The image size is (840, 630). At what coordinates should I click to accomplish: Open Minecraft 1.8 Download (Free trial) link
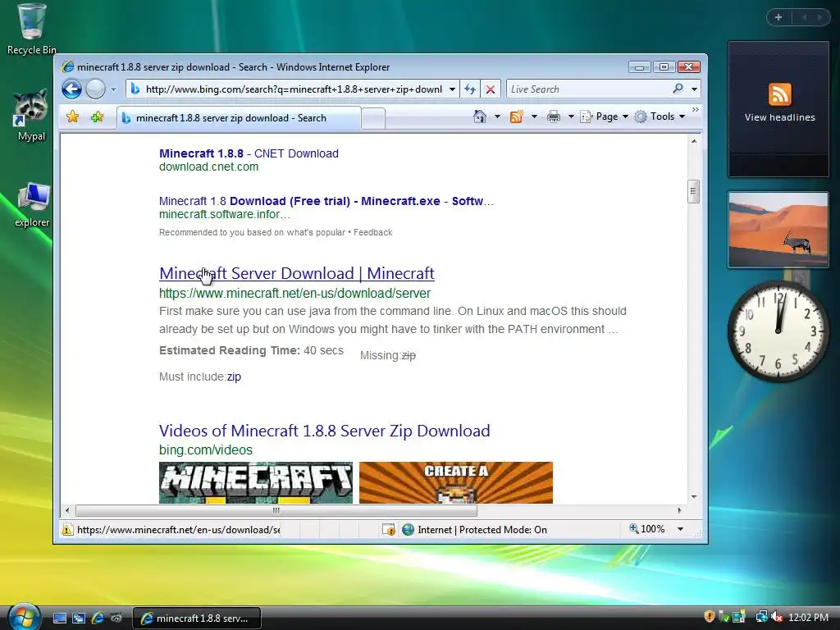[x=326, y=201]
